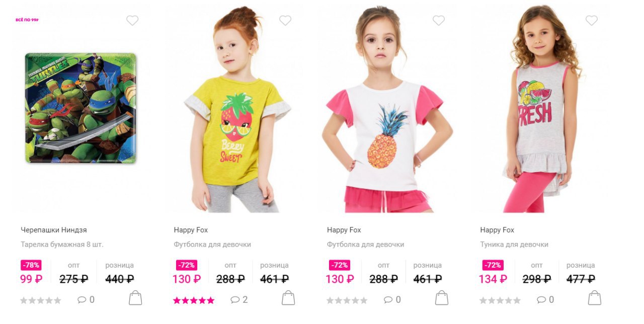Click the Черепашки Ниндзя brand link

[54, 230]
